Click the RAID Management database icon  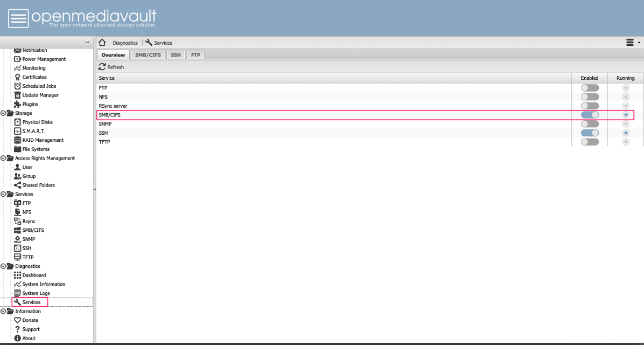coord(17,140)
